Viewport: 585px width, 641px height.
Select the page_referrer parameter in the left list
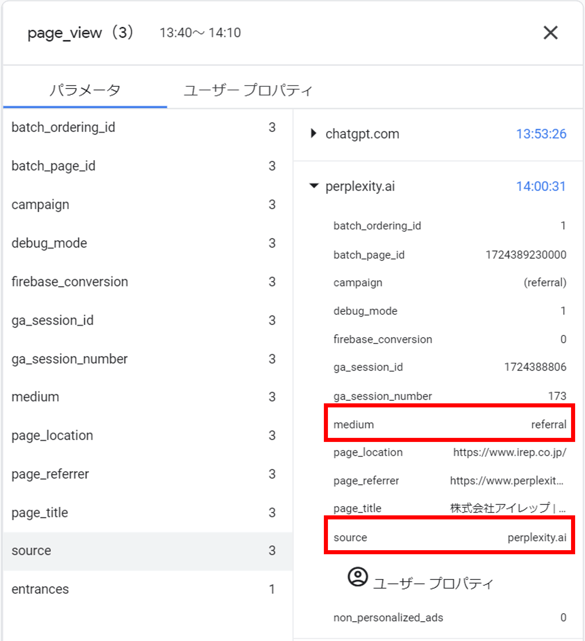coord(147,474)
